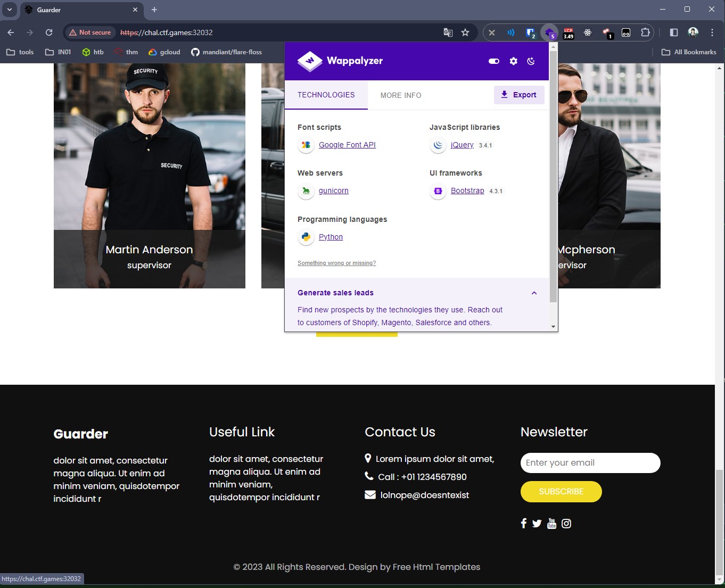Open the htb bookmark

coord(93,52)
